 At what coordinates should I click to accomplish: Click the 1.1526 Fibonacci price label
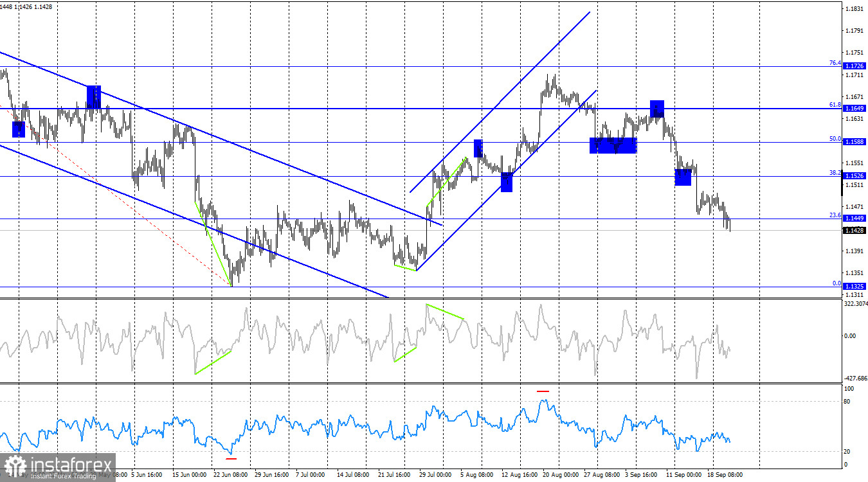click(x=854, y=176)
